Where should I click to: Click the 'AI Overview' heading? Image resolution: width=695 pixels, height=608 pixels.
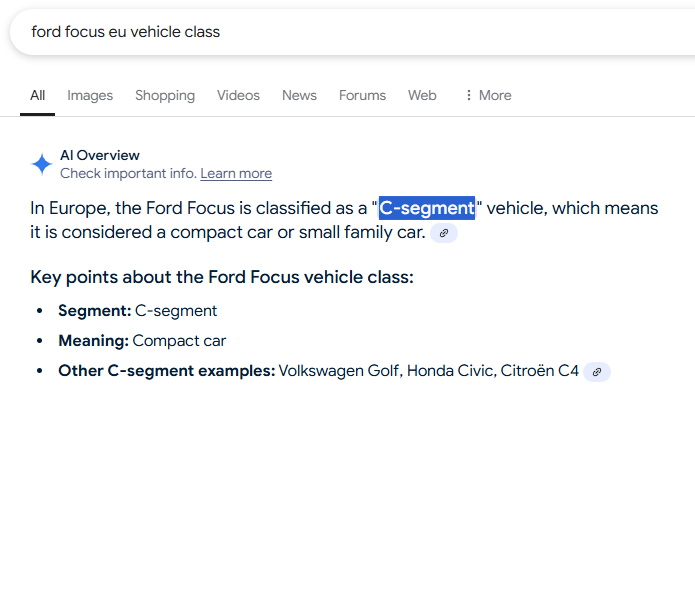100,156
